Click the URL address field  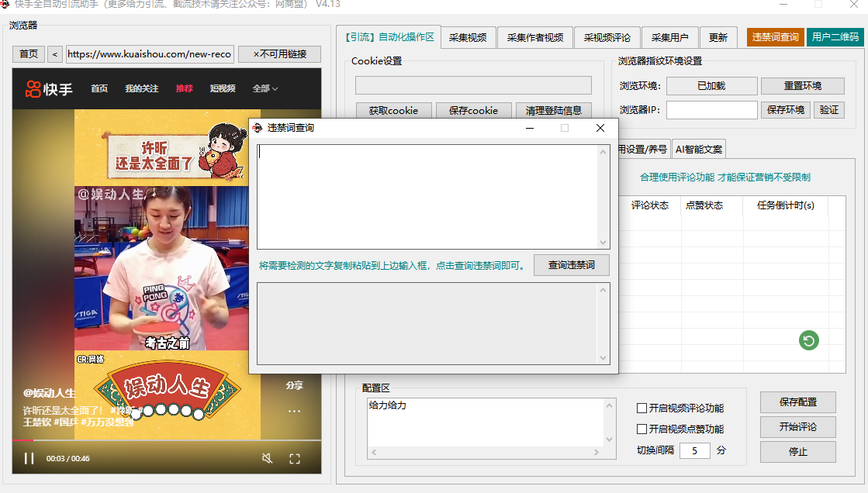150,54
